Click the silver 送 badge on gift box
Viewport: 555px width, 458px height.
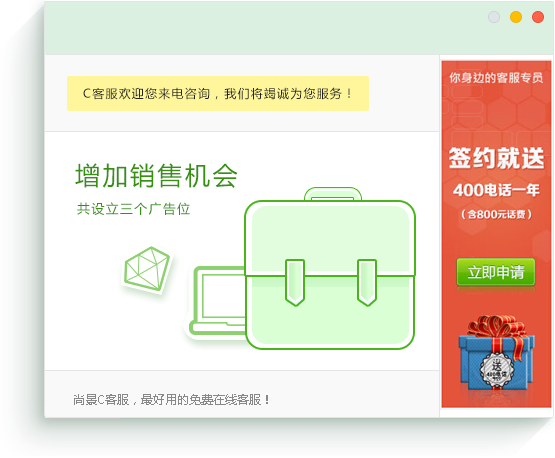pyautogui.click(x=497, y=368)
